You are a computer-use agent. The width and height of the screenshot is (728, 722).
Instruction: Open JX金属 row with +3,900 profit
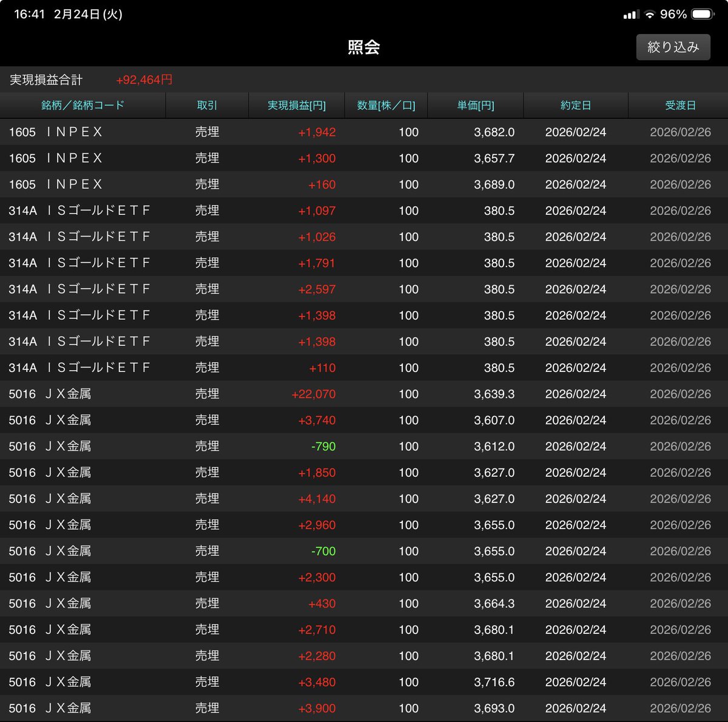[x=364, y=708]
